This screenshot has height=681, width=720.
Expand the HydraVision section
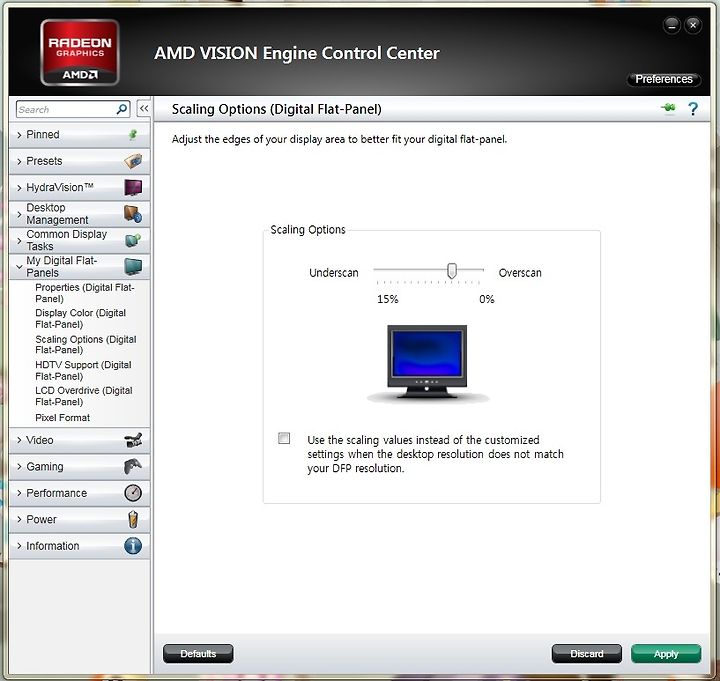79,188
